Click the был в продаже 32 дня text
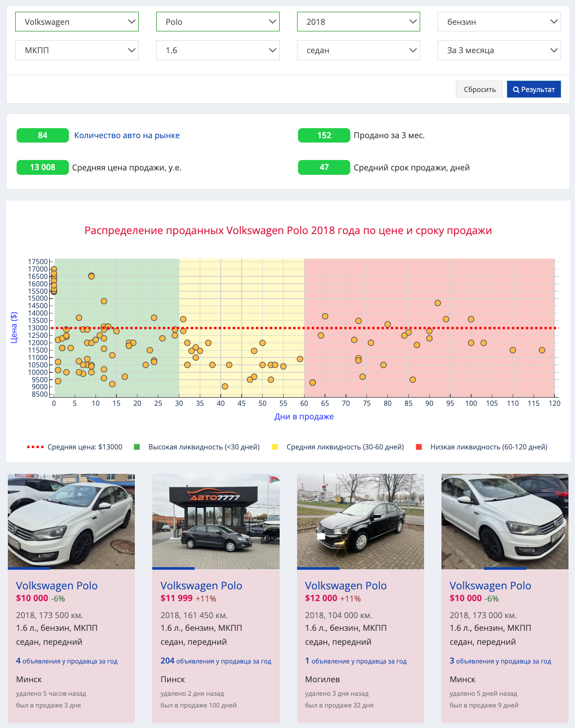The height and width of the screenshot is (728, 575). [x=339, y=705]
